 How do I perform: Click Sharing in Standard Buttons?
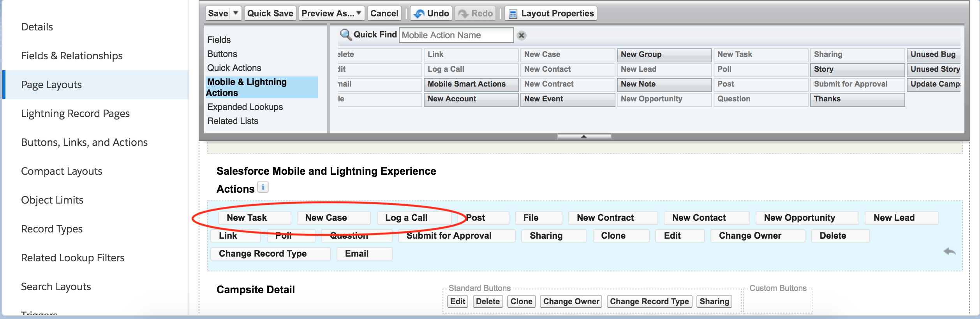714,301
